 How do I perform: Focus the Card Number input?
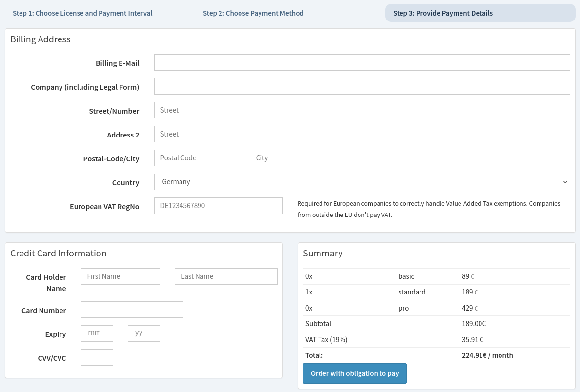[x=132, y=310]
